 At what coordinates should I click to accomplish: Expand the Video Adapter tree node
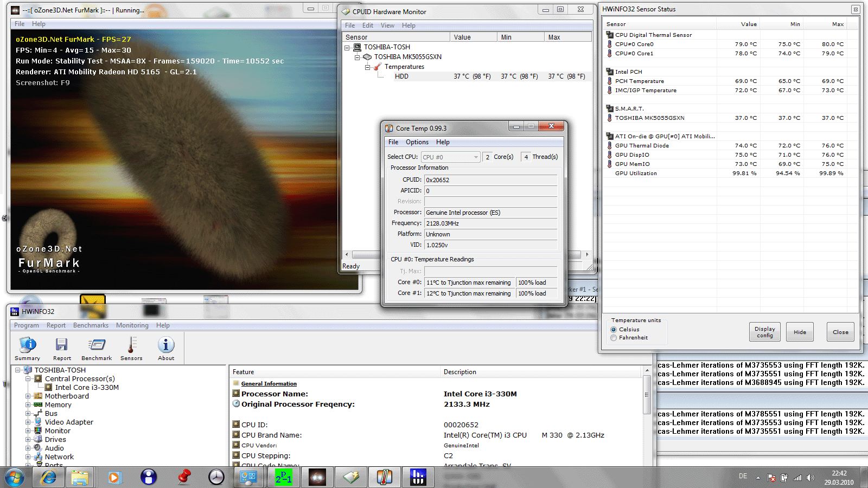click(x=28, y=422)
